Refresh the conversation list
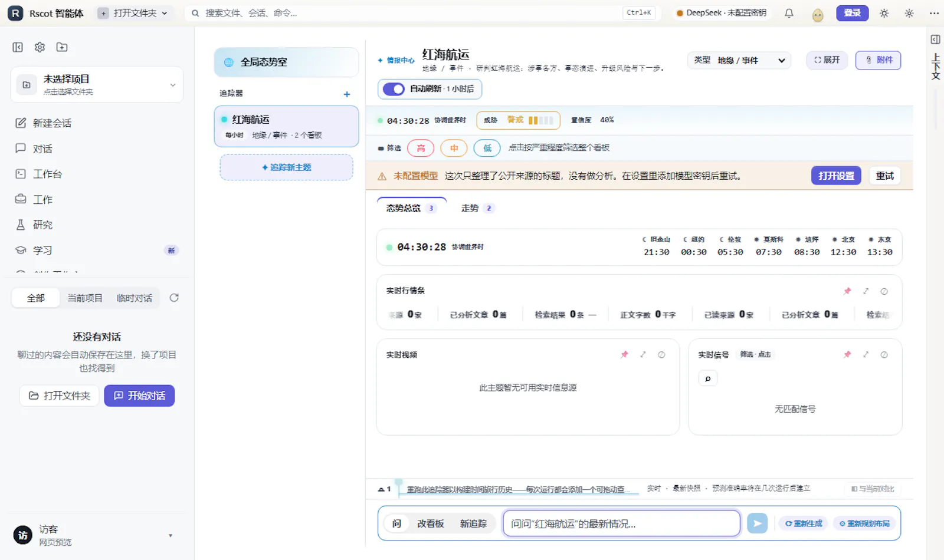This screenshot has width=944, height=560. [x=174, y=298]
